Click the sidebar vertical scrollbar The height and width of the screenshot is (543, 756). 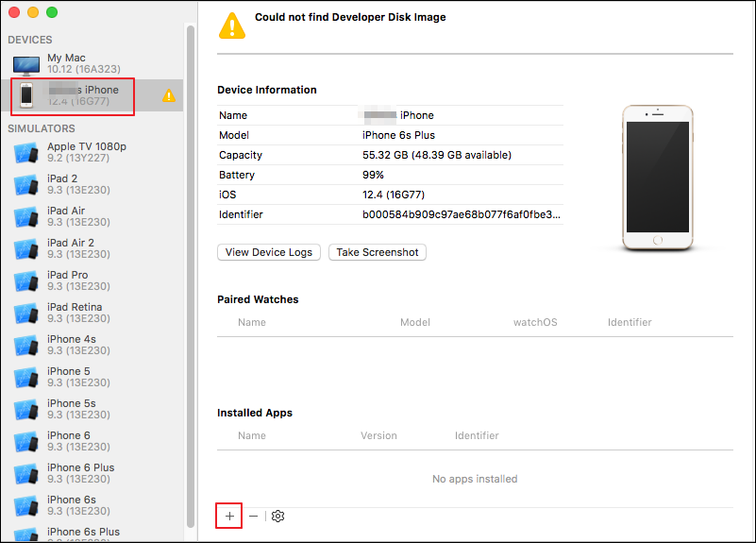tap(191, 277)
